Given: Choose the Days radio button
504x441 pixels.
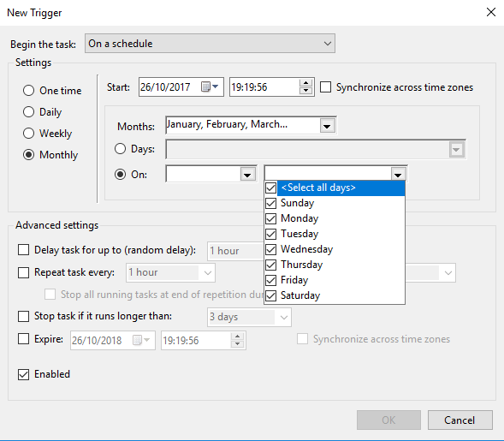Looking at the screenshot, I should point(120,149).
